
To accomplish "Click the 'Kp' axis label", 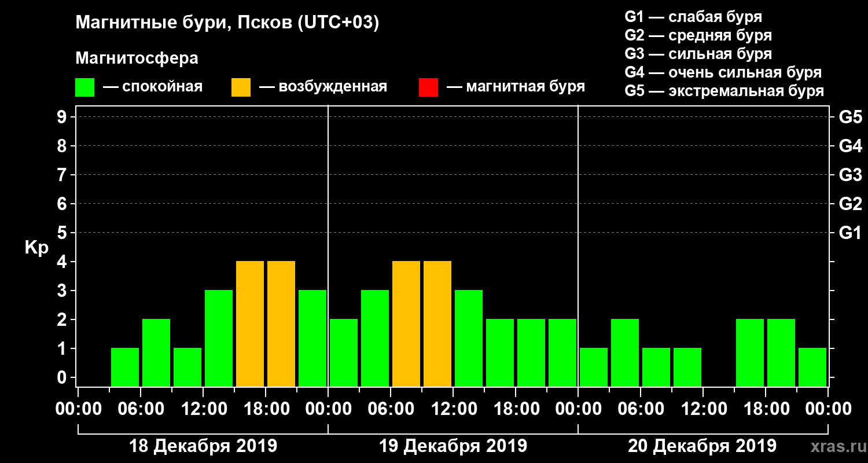I will (x=36, y=248).
